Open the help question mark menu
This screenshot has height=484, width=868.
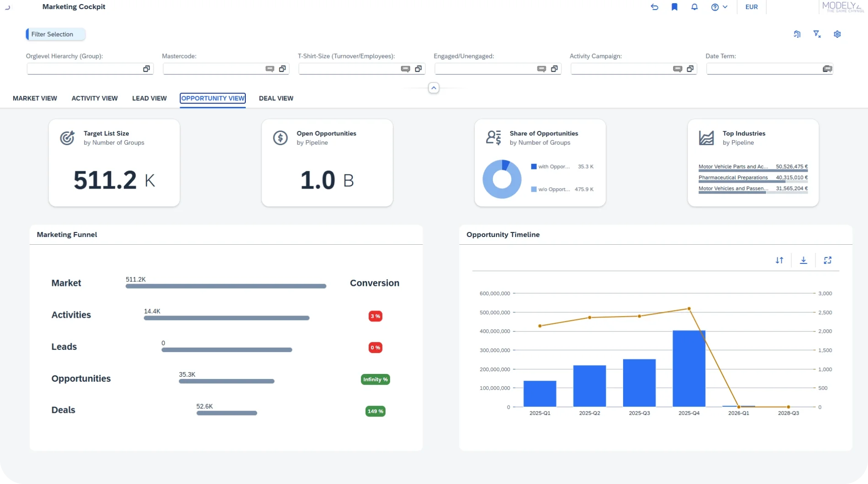click(719, 7)
